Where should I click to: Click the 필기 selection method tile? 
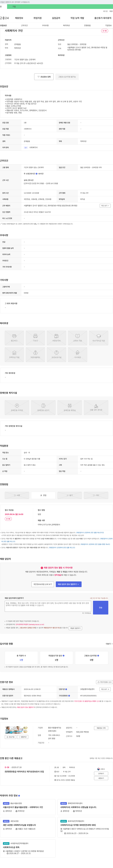[70, 495]
